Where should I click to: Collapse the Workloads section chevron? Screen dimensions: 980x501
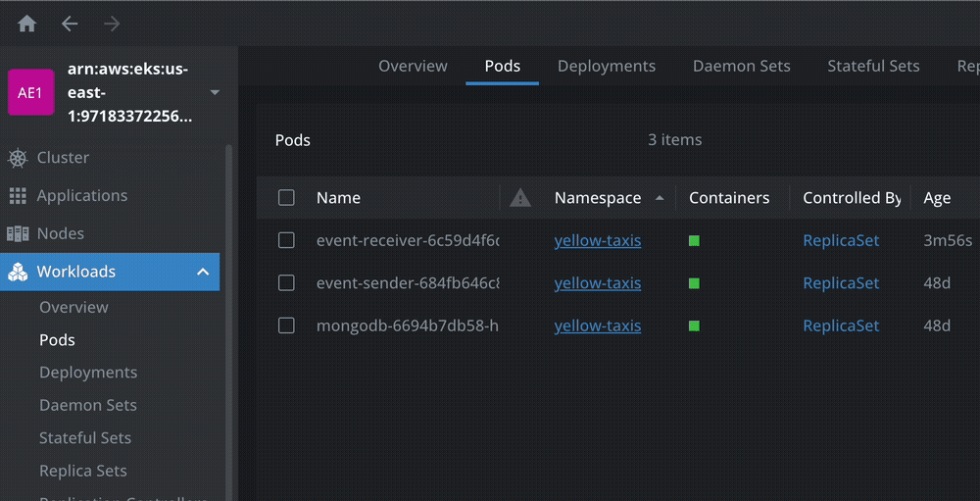203,273
